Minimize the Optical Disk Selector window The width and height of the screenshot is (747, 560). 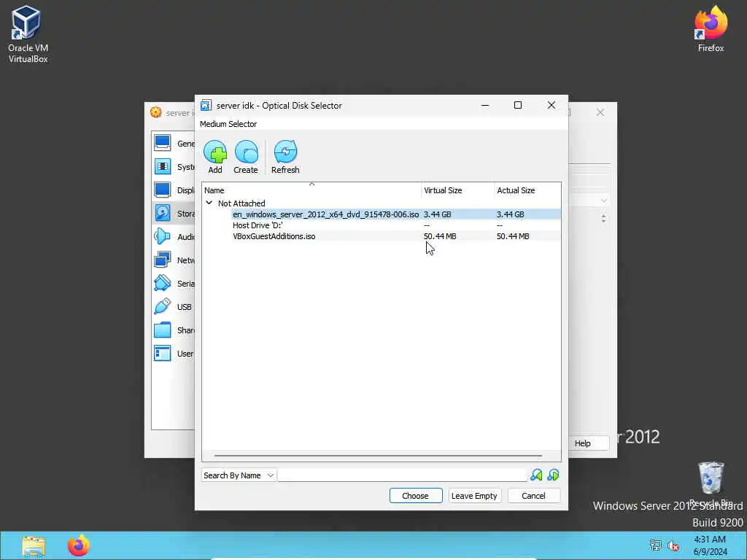[485, 105]
